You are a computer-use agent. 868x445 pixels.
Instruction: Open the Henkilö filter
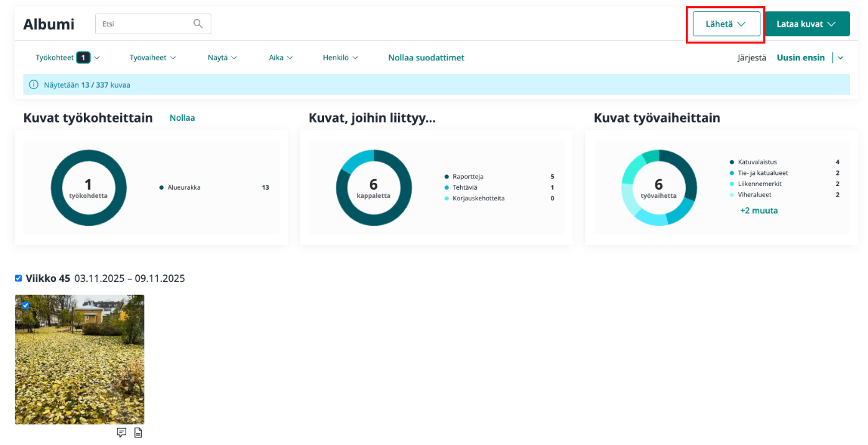[x=340, y=58]
